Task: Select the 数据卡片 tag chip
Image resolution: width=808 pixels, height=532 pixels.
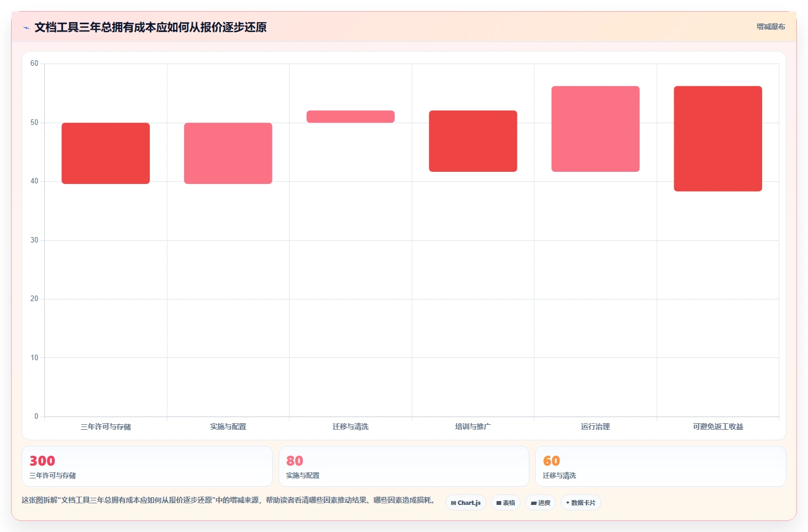Action: 581,503
